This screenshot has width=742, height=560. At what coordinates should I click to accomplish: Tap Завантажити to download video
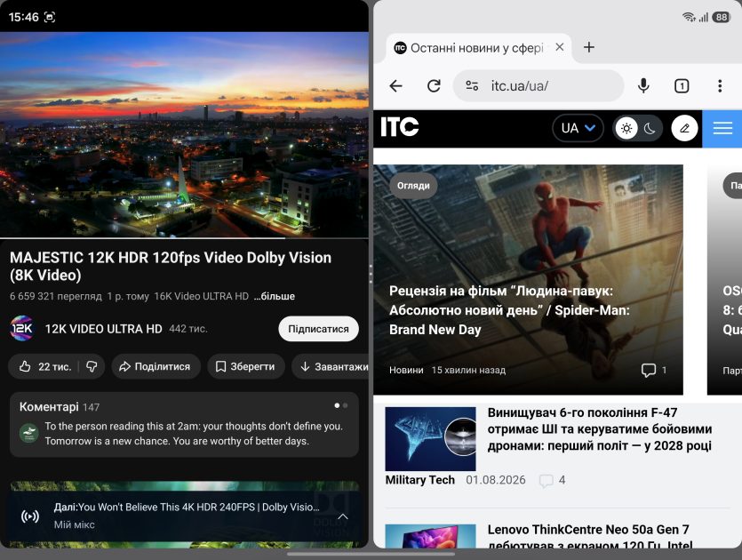coord(331,366)
